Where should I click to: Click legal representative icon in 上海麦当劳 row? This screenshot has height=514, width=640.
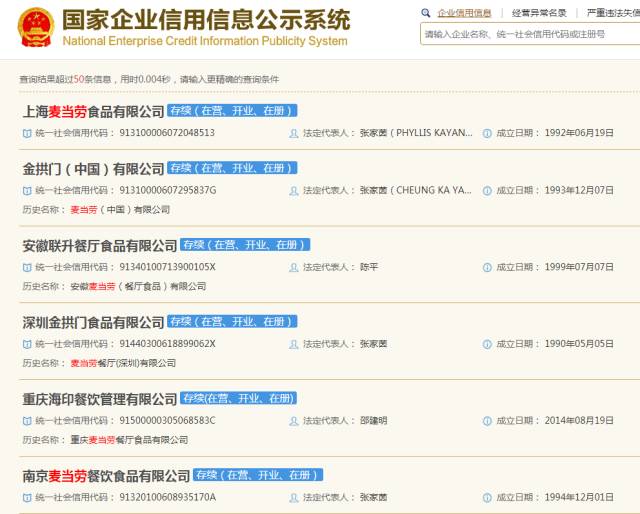293,133
